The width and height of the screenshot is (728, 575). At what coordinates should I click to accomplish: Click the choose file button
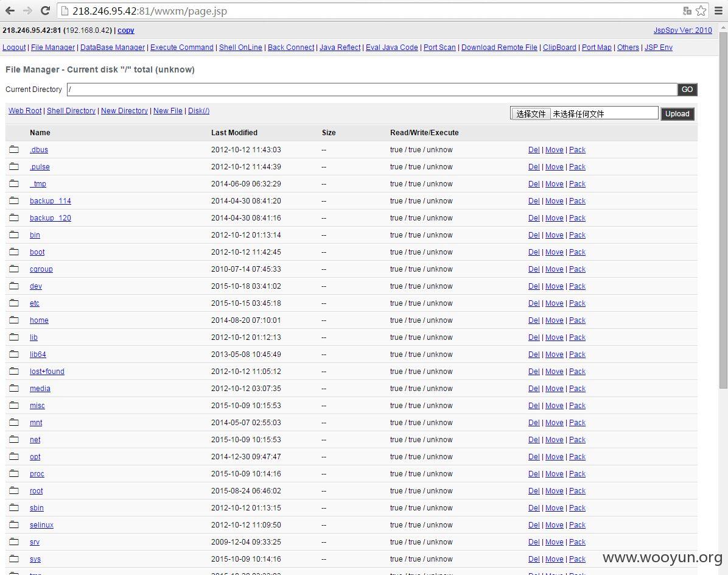pyautogui.click(x=531, y=114)
